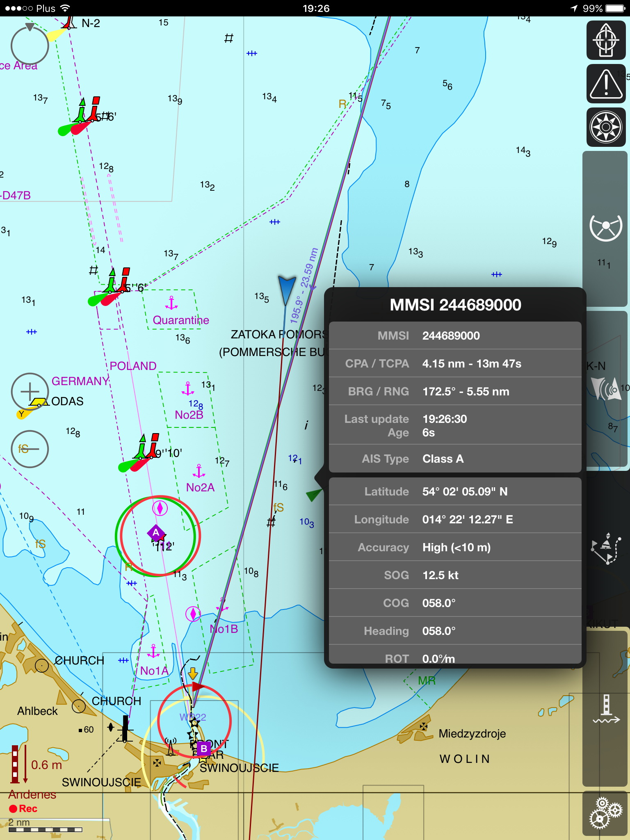Open the AIS targets side panel
The height and width of the screenshot is (840, 630).
coord(605,388)
